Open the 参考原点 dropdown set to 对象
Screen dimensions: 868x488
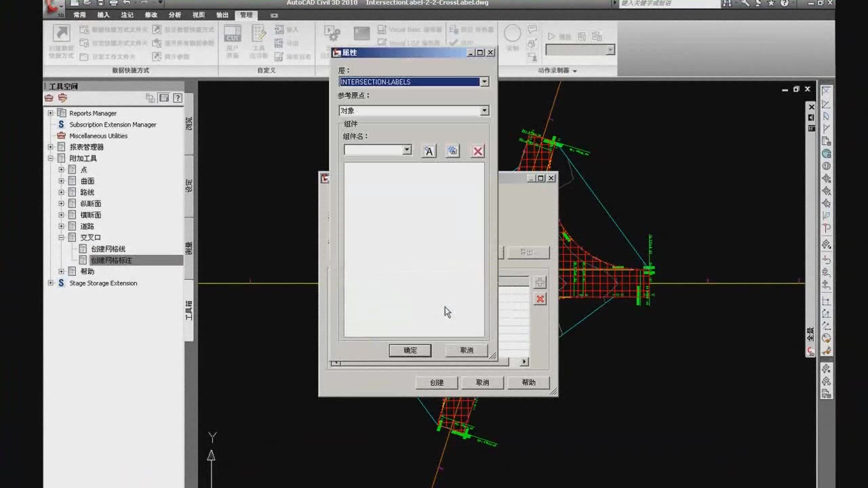pos(484,110)
